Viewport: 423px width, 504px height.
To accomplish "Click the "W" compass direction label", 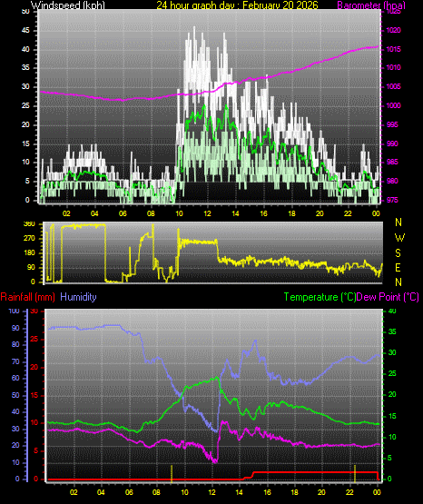I will coord(399,238).
